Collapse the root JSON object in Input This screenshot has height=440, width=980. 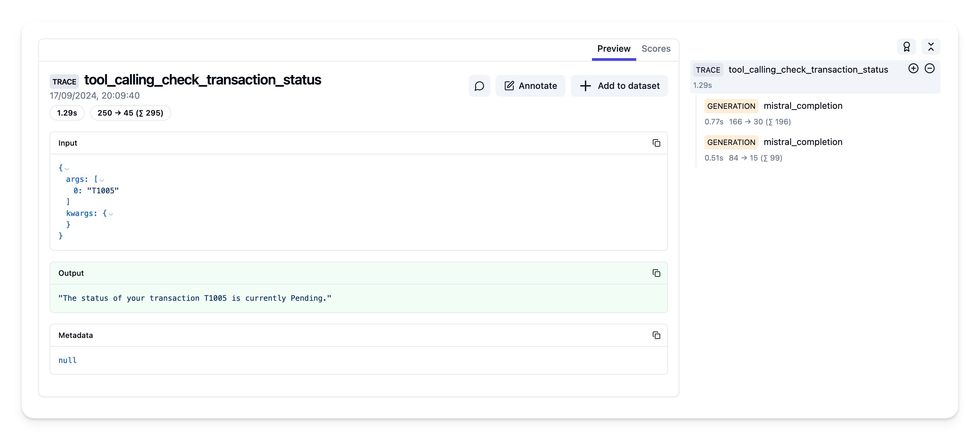point(67,169)
